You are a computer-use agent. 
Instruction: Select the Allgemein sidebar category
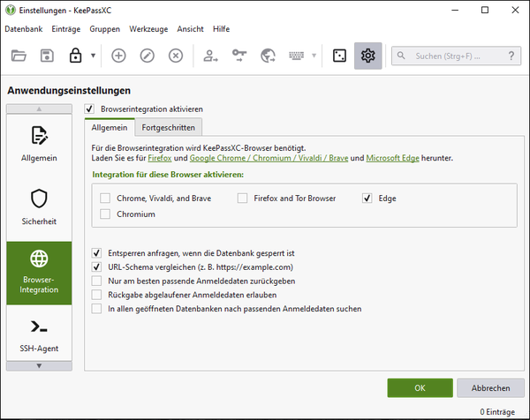[39, 145]
